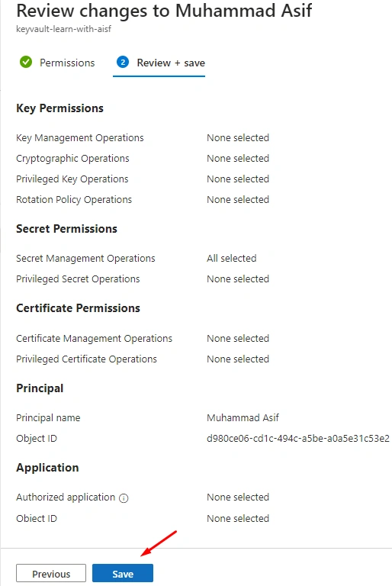Click the Object ID value d980ce06
The height and width of the screenshot is (586, 392).
point(298,439)
